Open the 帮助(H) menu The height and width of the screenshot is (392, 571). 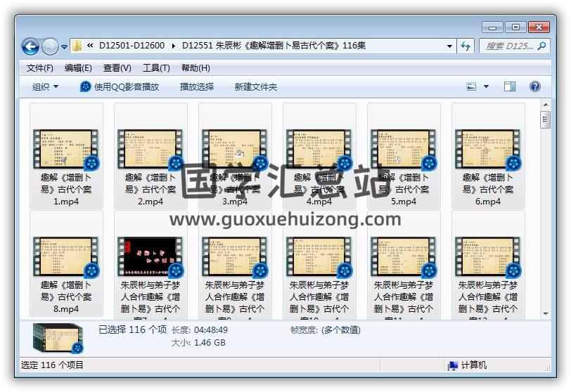pos(195,68)
